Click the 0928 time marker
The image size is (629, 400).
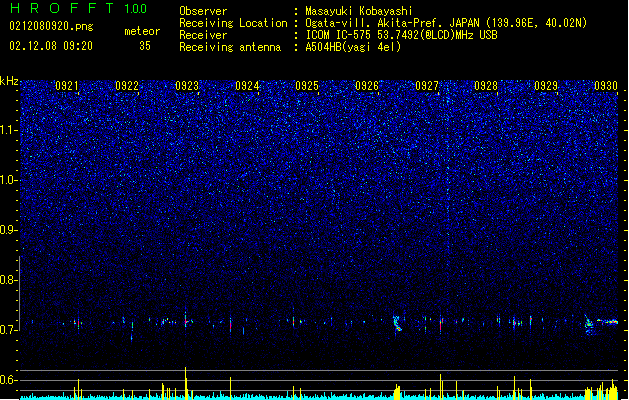[x=486, y=86]
